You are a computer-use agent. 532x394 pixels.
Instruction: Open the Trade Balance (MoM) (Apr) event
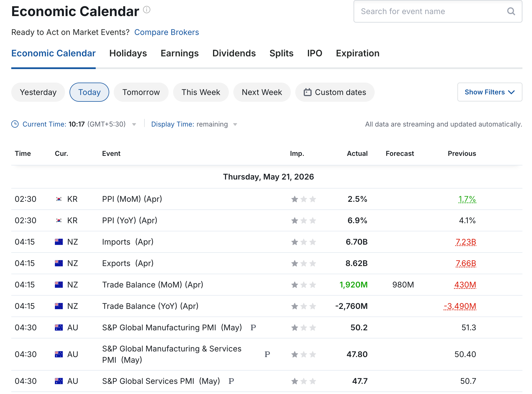click(153, 285)
